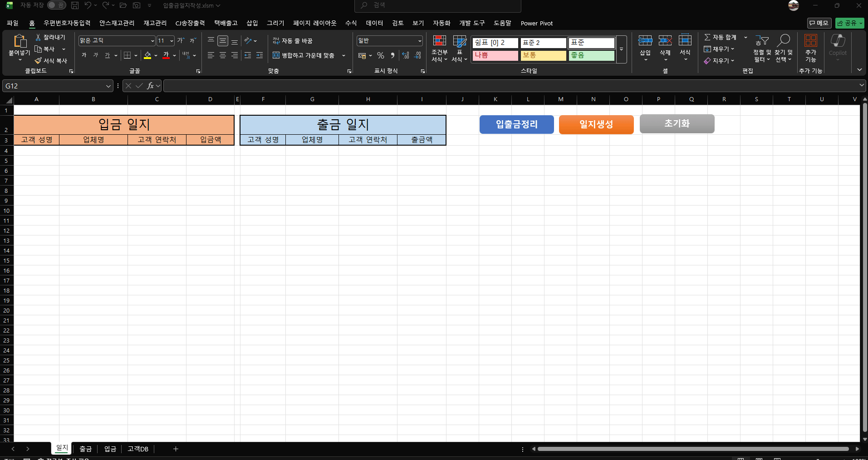Screen dimensions: 868x460
Task: Click the Sort & Filter icon
Action: 762,40
